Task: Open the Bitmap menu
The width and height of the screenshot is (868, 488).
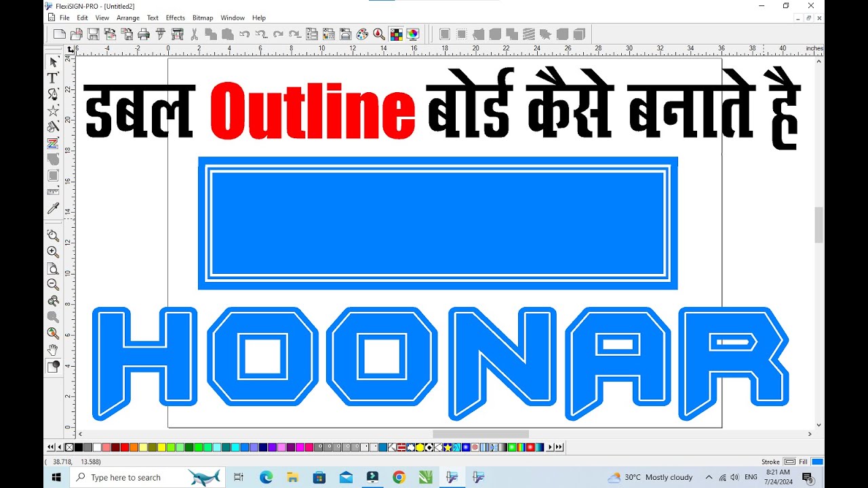Action: tap(203, 18)
